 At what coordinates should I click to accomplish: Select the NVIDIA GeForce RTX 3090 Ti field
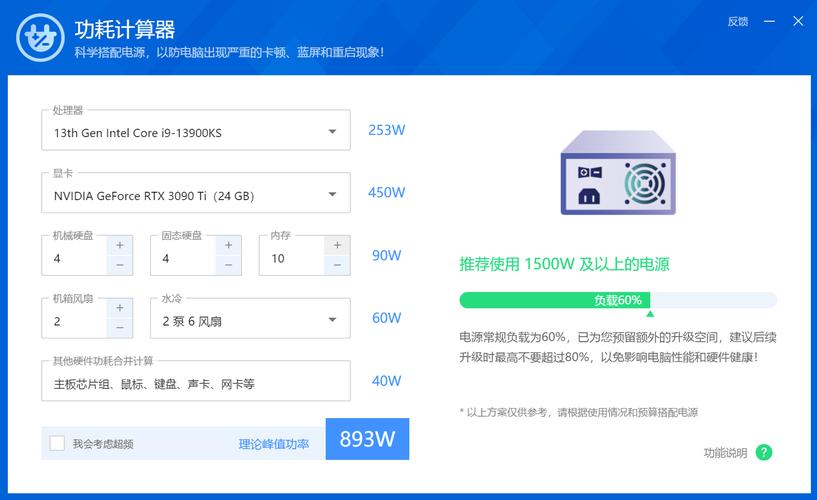point(196,193)
